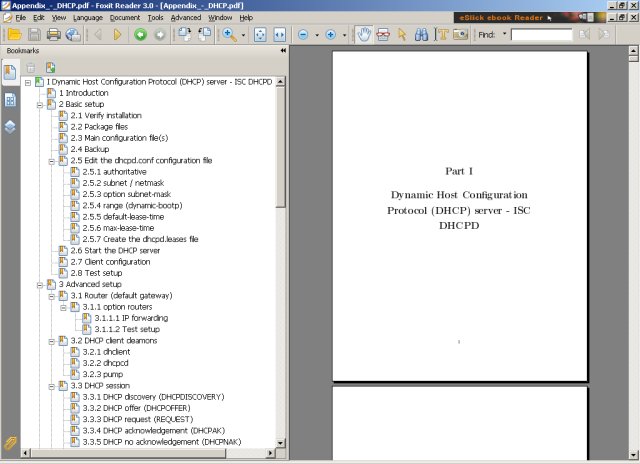The image size is (640, 464).
Task: Open a file with the folder icon
Action: (x=15, y=35)
